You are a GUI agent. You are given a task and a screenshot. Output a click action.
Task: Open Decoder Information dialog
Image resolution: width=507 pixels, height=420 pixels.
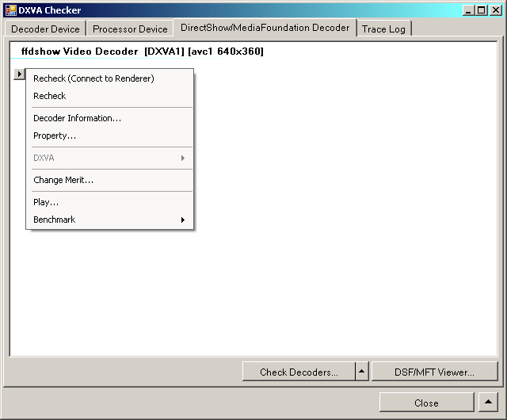coord(109,118)
